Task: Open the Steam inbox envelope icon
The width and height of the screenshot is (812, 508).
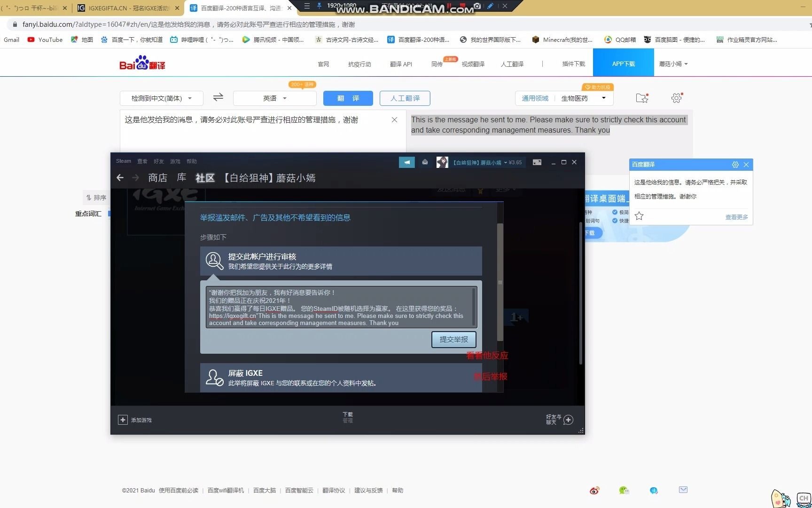Action: [425, 162]
